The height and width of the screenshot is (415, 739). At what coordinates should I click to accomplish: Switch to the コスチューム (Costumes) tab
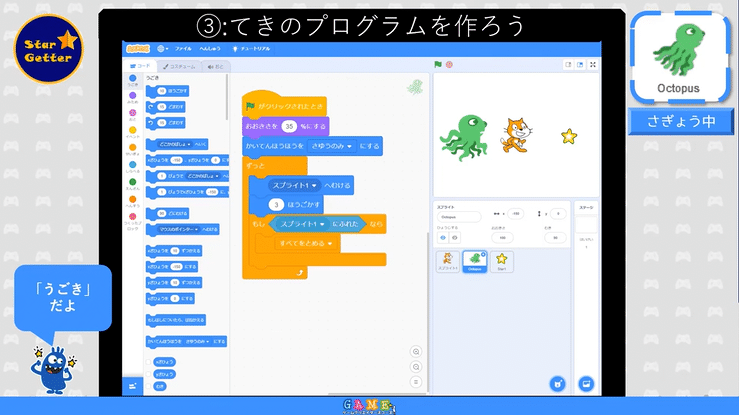click(180, 66)
